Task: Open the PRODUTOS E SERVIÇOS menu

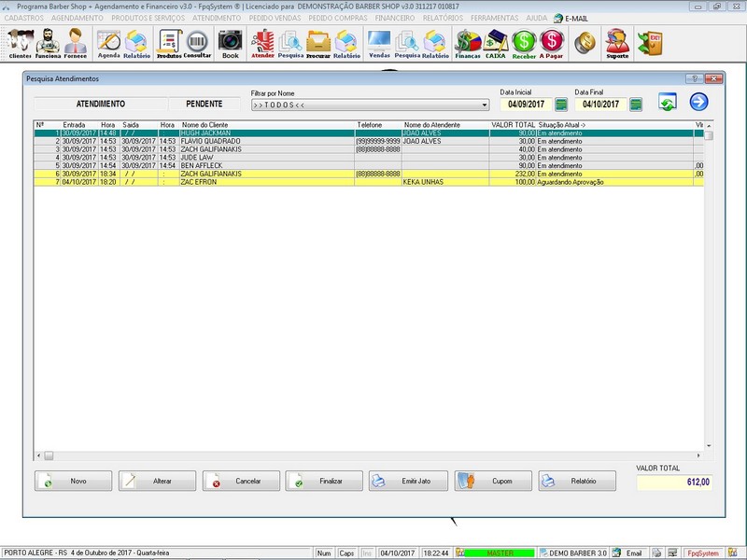Action: pos(148,18)
